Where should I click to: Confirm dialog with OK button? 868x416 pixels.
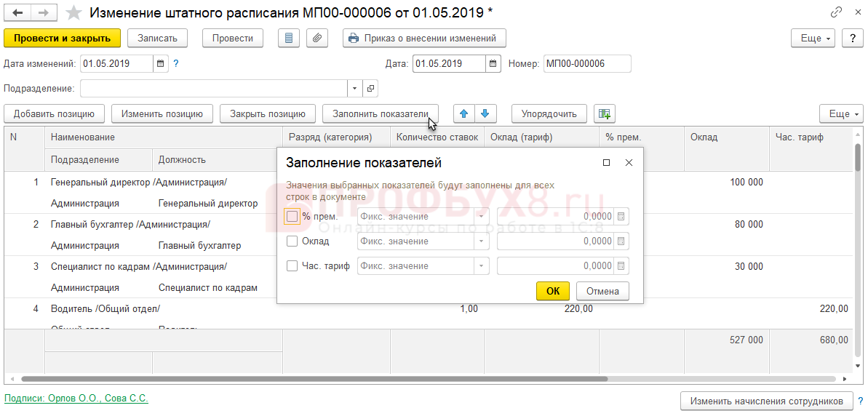[553, 291]
